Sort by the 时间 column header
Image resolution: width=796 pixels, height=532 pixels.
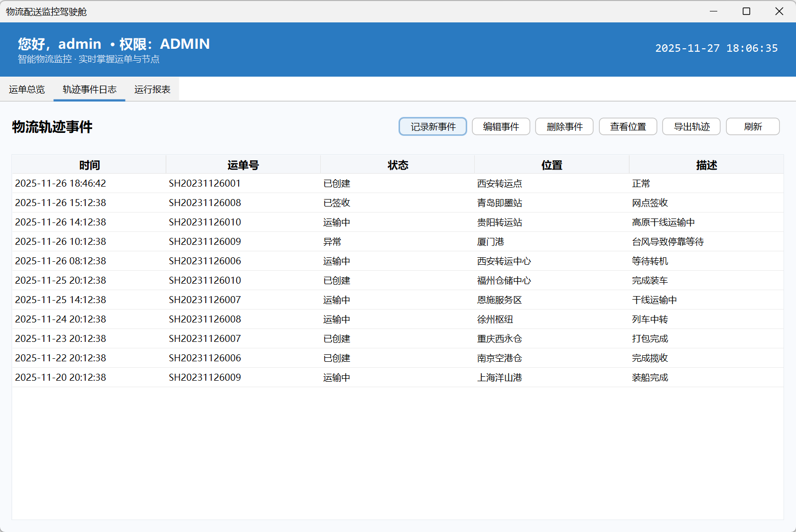pos(89,165)
